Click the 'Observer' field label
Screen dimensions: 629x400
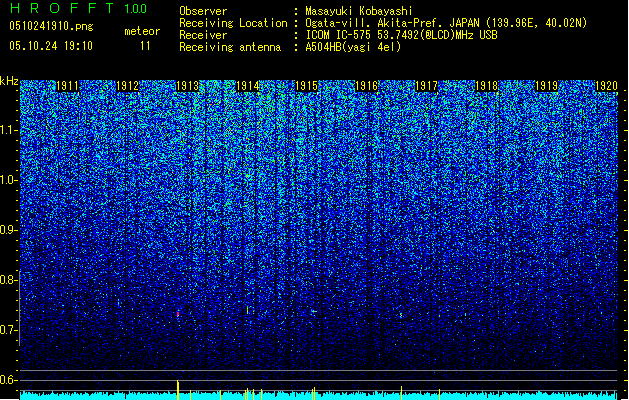pyautogui.click(x=203, y=11)
